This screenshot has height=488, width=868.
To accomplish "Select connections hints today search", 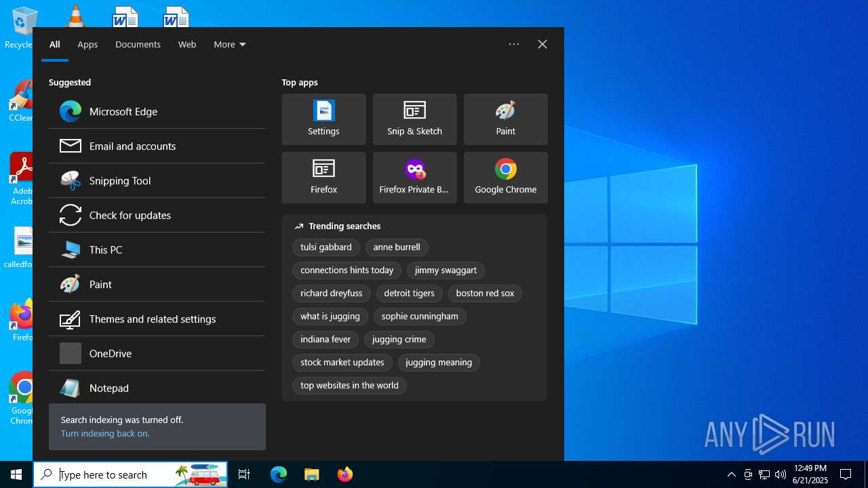I will (347, 270).
